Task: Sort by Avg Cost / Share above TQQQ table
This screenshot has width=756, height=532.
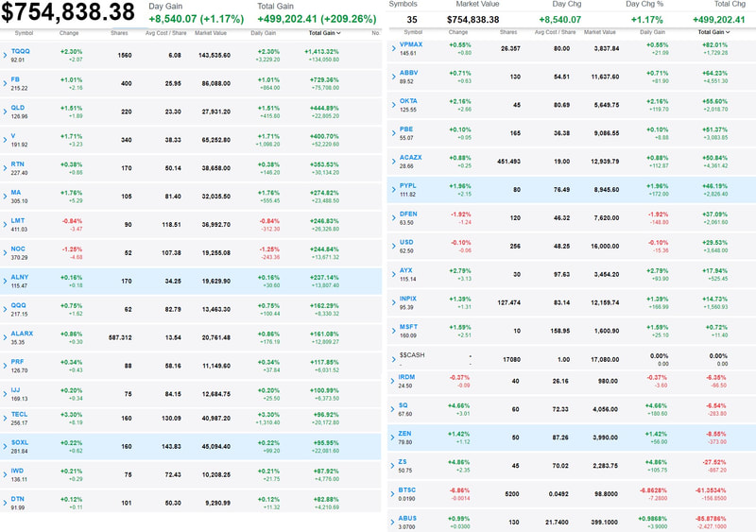Action: 166,33
